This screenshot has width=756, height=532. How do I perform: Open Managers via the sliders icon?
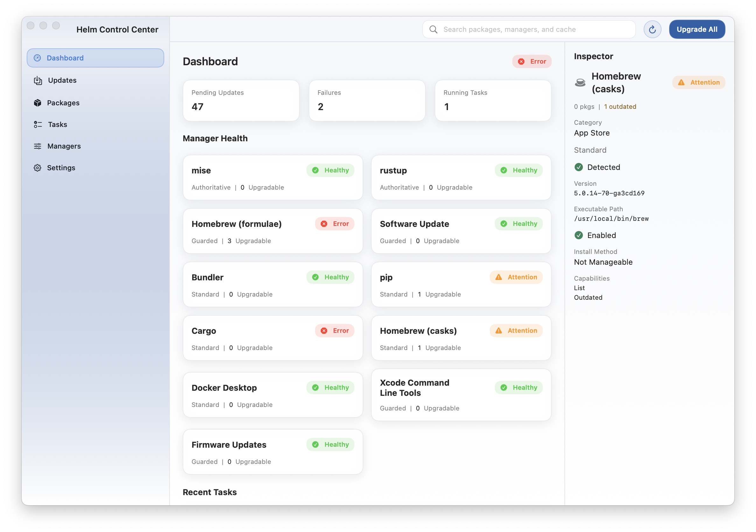point(38,146)
